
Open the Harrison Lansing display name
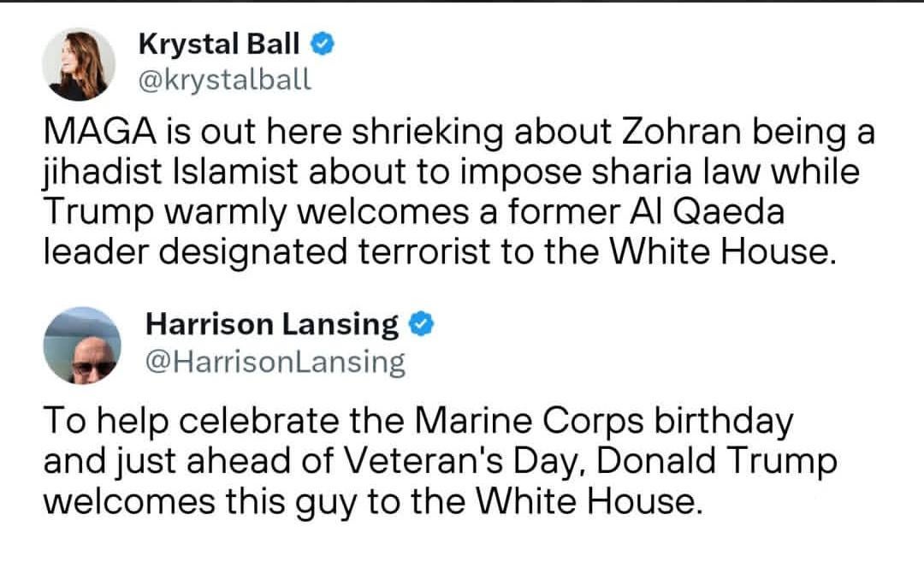coord(272,324)
